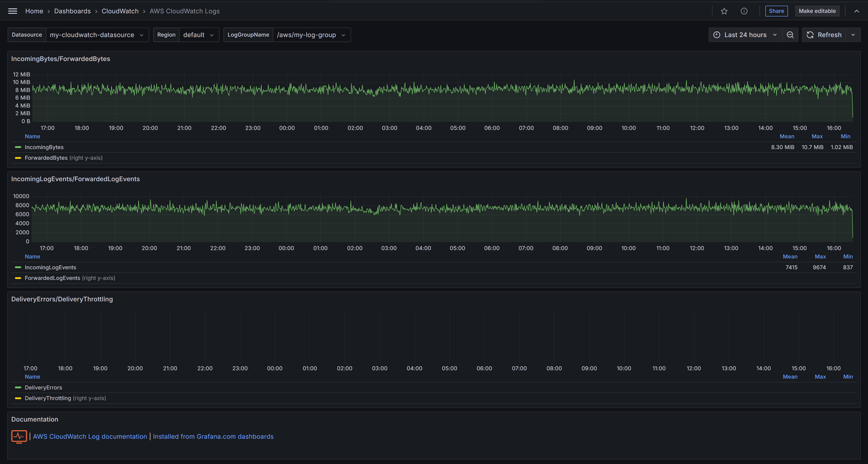Toggle the IncomingBytes series in legend
Screen dimensions: 868x464
(44, 148)
